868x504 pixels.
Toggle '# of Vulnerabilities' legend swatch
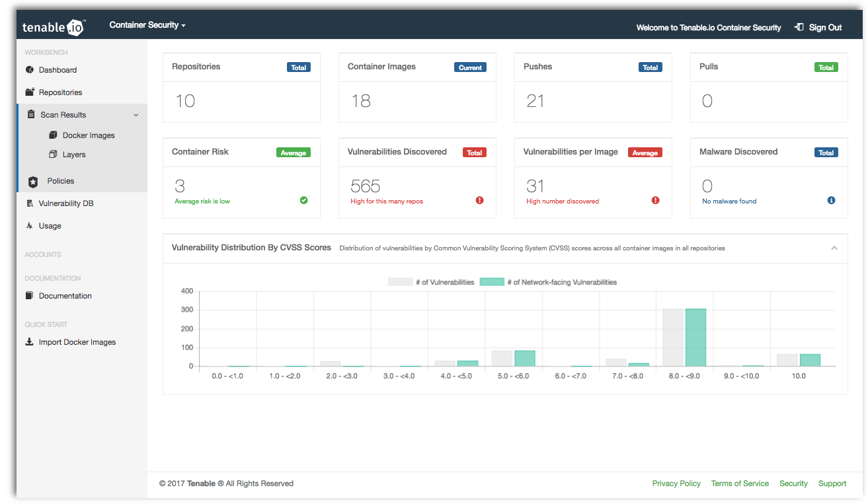(400, 282)
